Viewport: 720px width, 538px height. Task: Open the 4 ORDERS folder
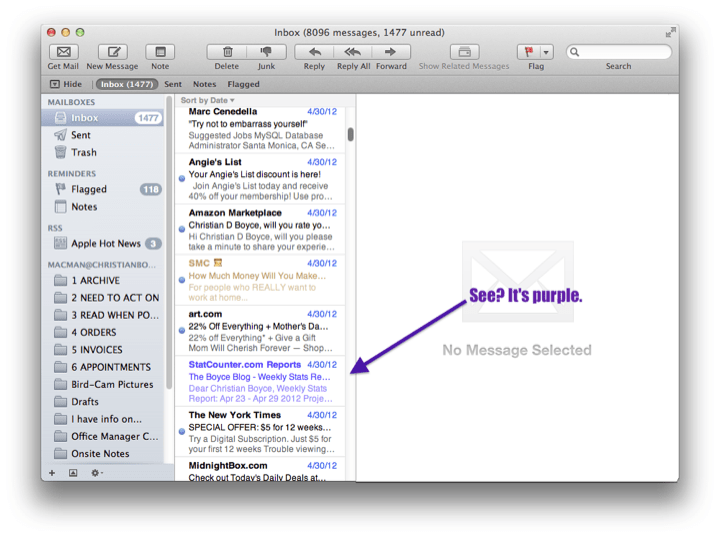click(102, 332)
